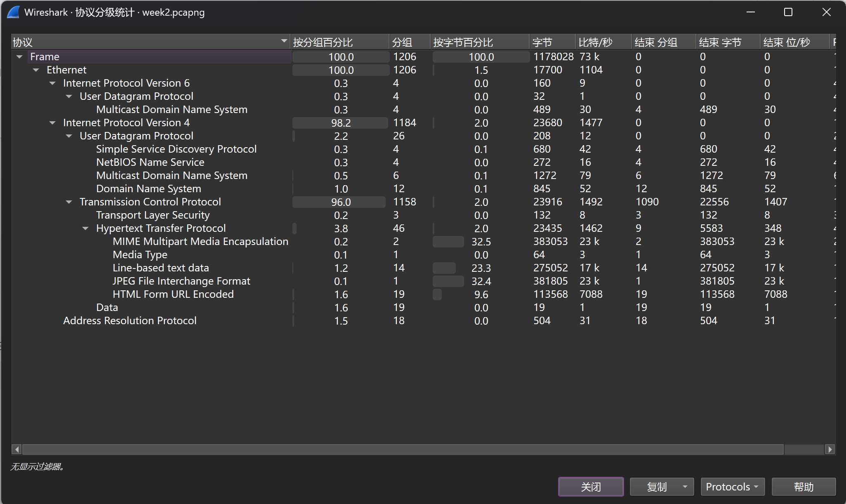Select Internet Protocol Version 4 row
The width and height of the screenshot is (846, 504).
point(423,123)
